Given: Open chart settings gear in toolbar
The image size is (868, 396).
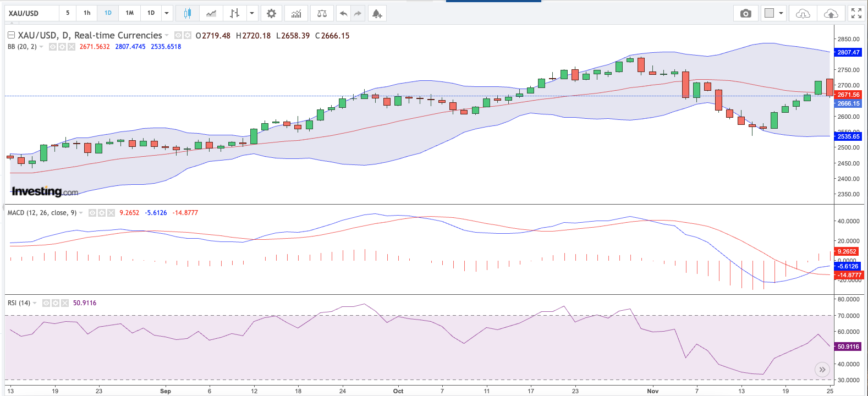Looking at the screenshot, I should click(x=271, y=13).
